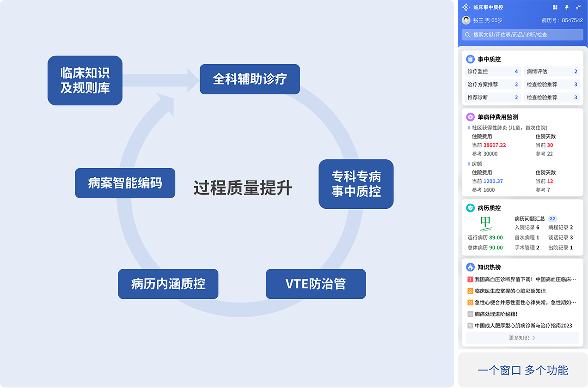The height and width of the screenshot is (388, 588).
Task: Open the 诊疗监控 item
Action: click(x=492, y=72)
